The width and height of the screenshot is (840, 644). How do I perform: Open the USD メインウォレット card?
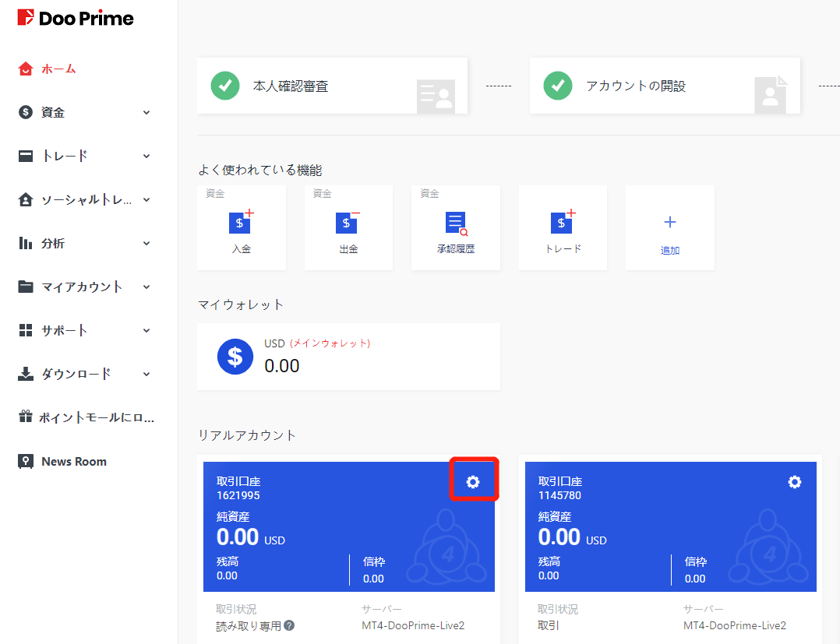coord(349,357)
